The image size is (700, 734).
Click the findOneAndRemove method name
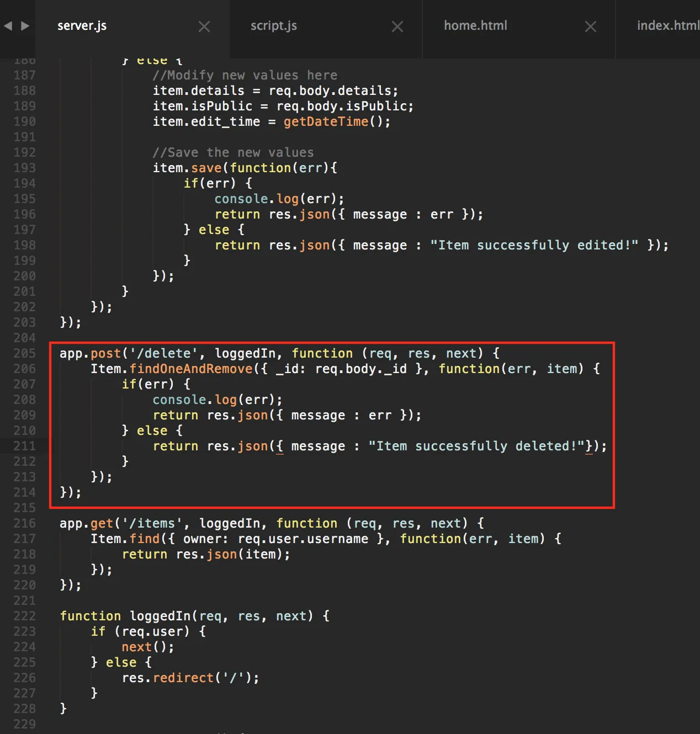coord(191,369)
